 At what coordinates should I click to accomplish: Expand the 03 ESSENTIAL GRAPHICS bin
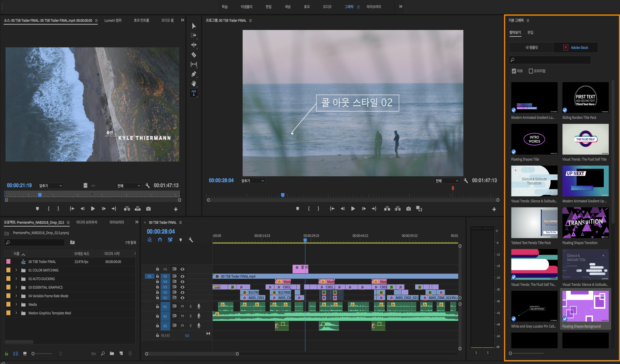pyautogui.click(x=16, y=287)
